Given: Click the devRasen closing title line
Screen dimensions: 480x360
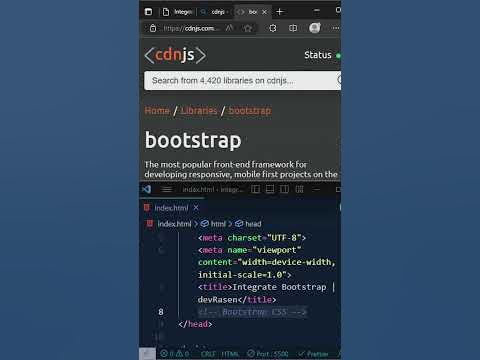Looking at the screenshot, I should pos(237,300).
